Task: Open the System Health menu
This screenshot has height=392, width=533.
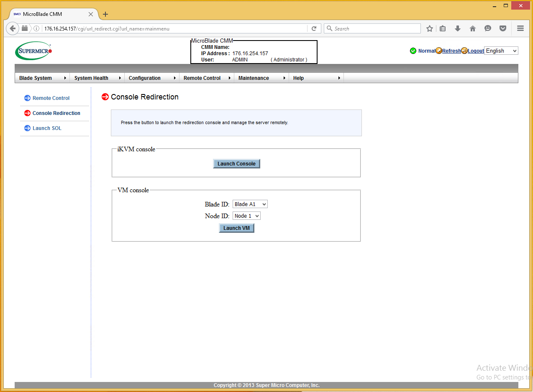Action: 97,78
